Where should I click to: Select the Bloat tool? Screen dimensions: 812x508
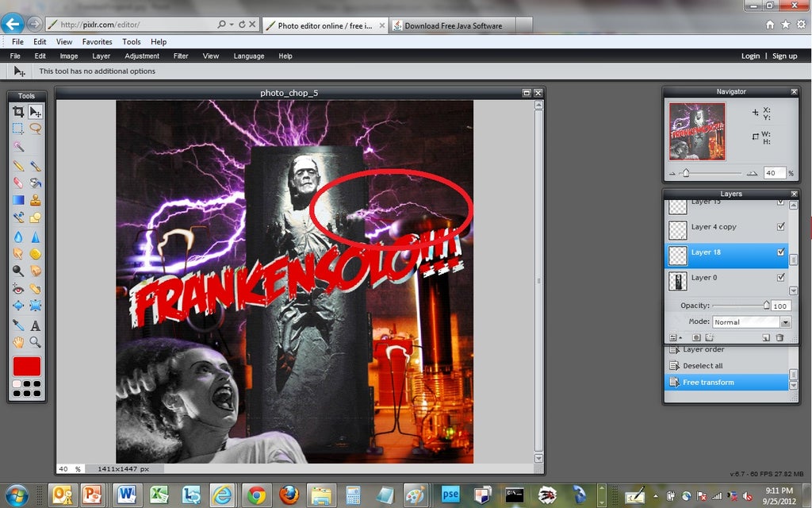pos(18,306)
